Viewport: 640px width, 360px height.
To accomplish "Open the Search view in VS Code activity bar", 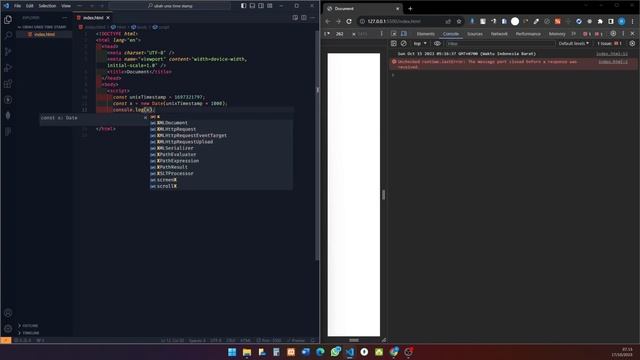I will point(8,36).
